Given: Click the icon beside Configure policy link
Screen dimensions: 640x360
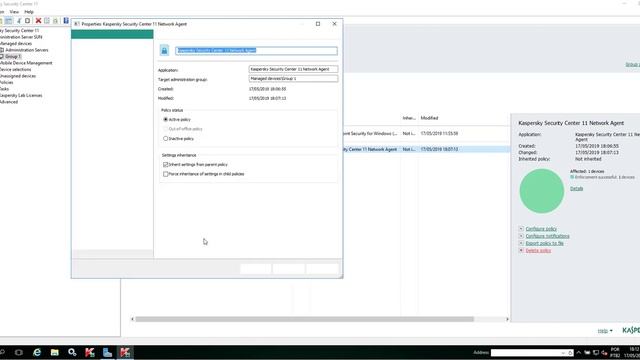Looking at the screenshot, I should pos(521,229).
